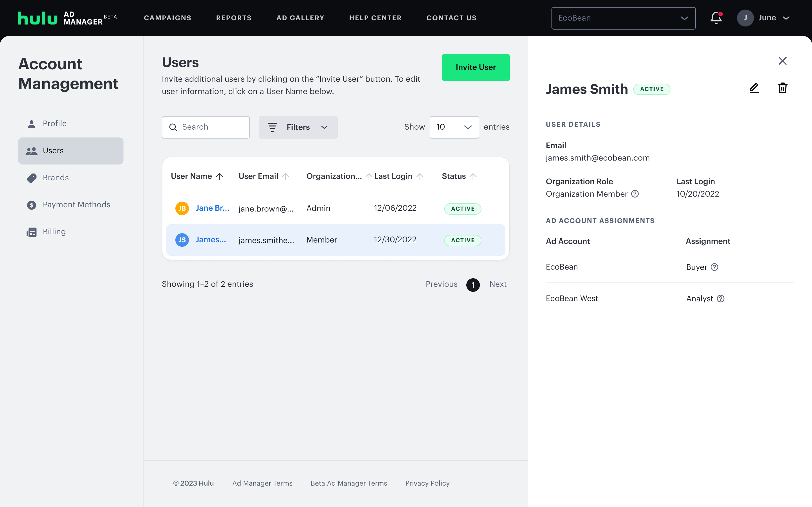
Task: Sort table by User Name arrow
Action: [219, 176]
